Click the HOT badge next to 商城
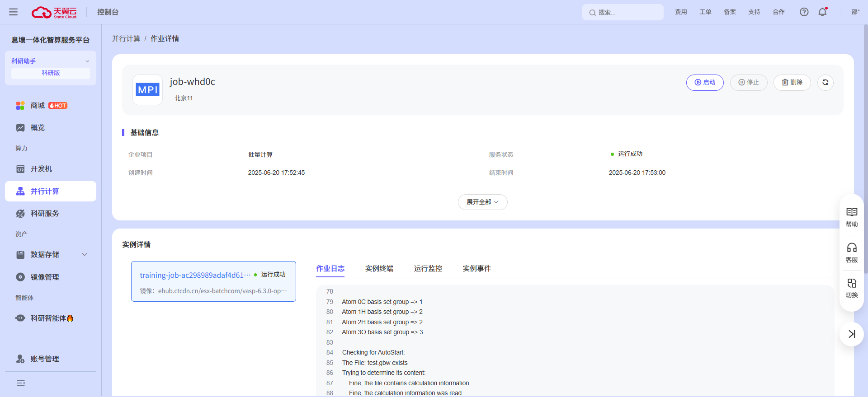The height and width of the screenshot is (397, 868). (58, 105)
